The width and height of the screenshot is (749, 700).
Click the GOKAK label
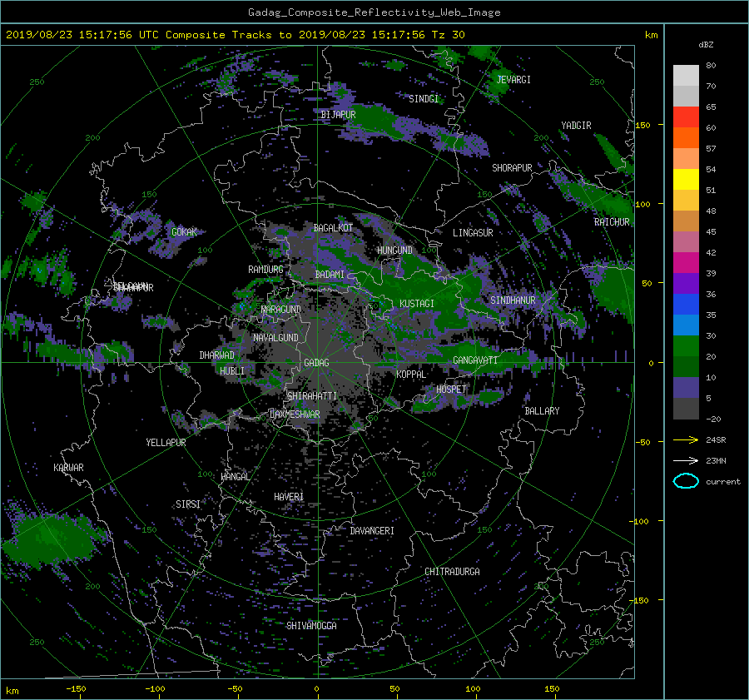point(184,232)
